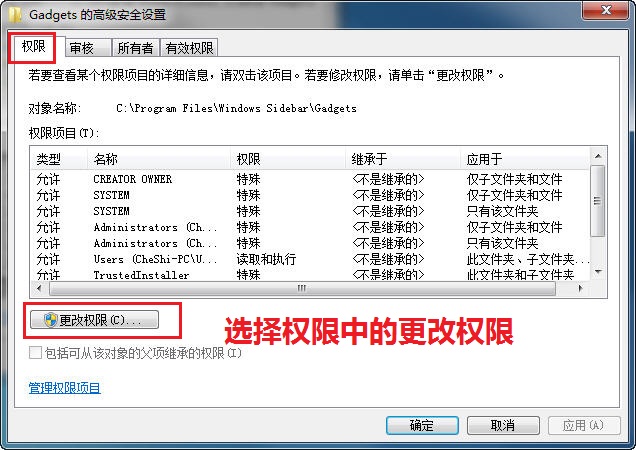Toggle 包括可从该对象的父项继承的权限 checkbox

35,353
